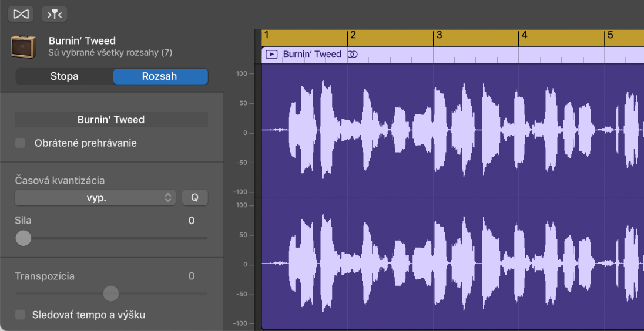Click the loop icon beside region name
Image resolution: width=644 pixels, height=331 pixels.
pos(353,55)
